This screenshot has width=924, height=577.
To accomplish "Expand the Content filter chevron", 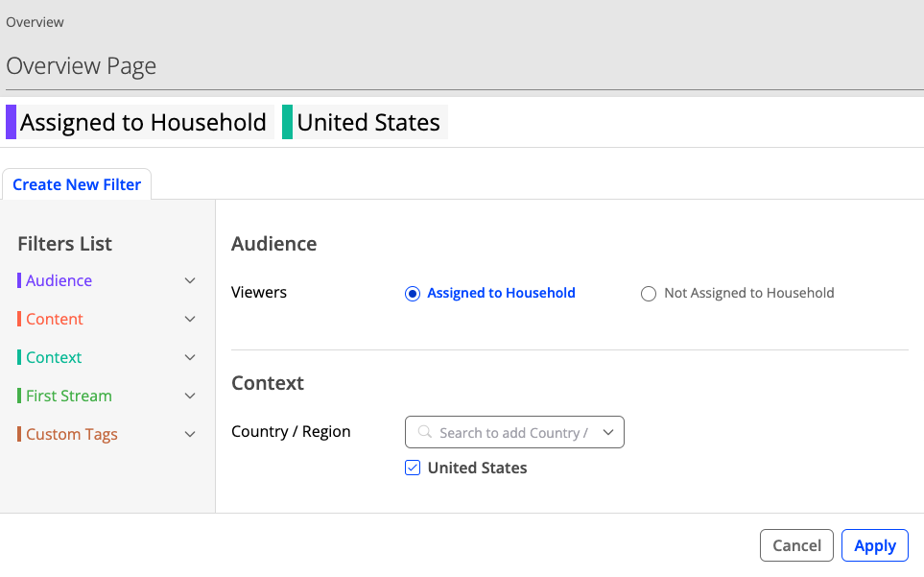I will click(190, 319).
